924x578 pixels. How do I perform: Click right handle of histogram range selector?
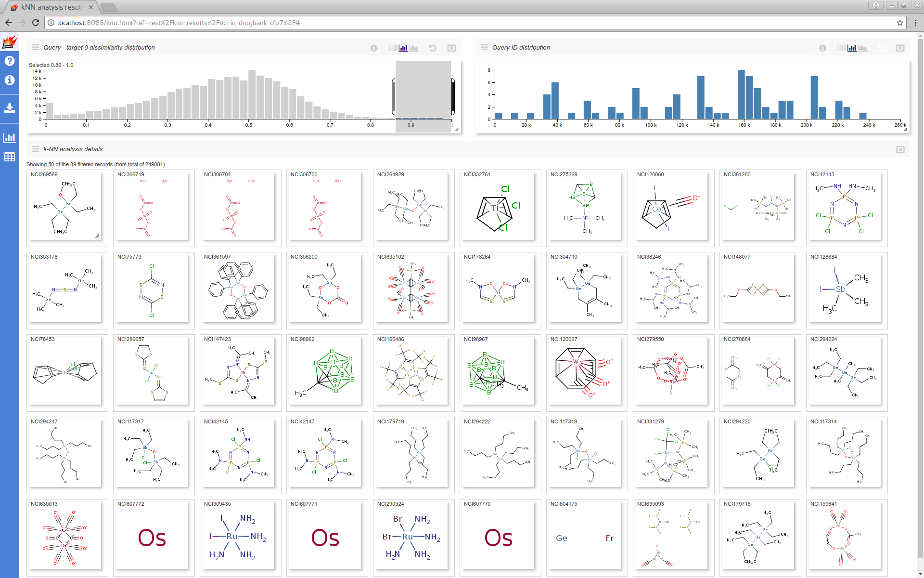(453, 97)
